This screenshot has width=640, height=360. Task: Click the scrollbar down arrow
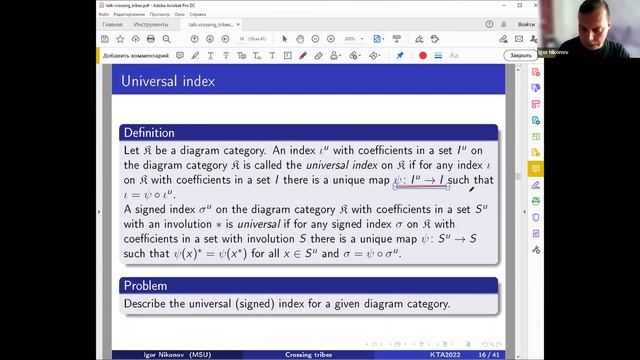pos(518,356)
